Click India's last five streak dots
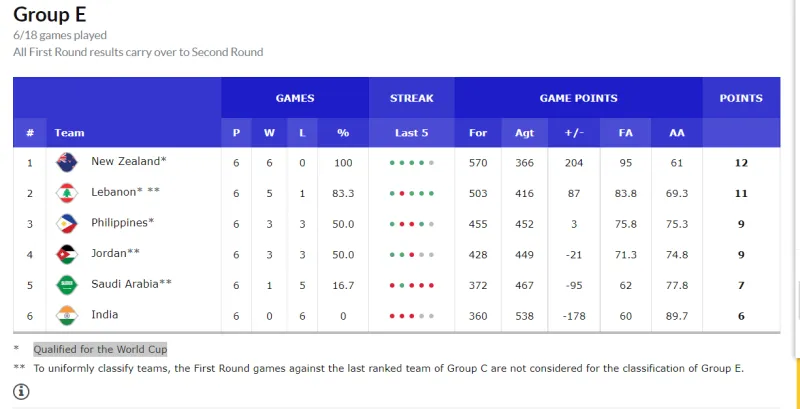 tap(412, 316)
